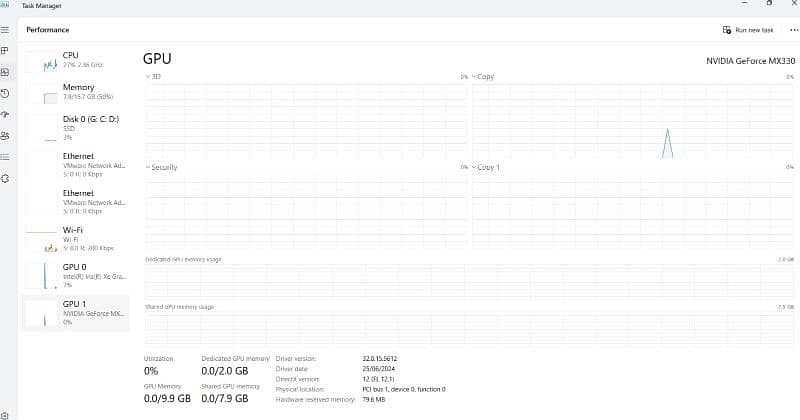This screenshot has height=420, width=800.
Task: Open the Services page icon
Action: click(5, 178)
